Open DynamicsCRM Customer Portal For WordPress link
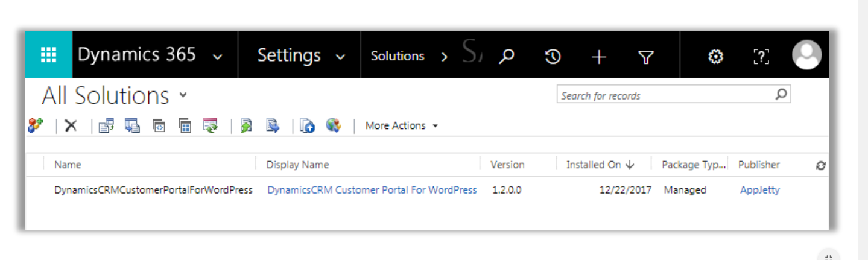Image resolution: width=868 pixels, height=260 pixels. [x=372, y=190]
